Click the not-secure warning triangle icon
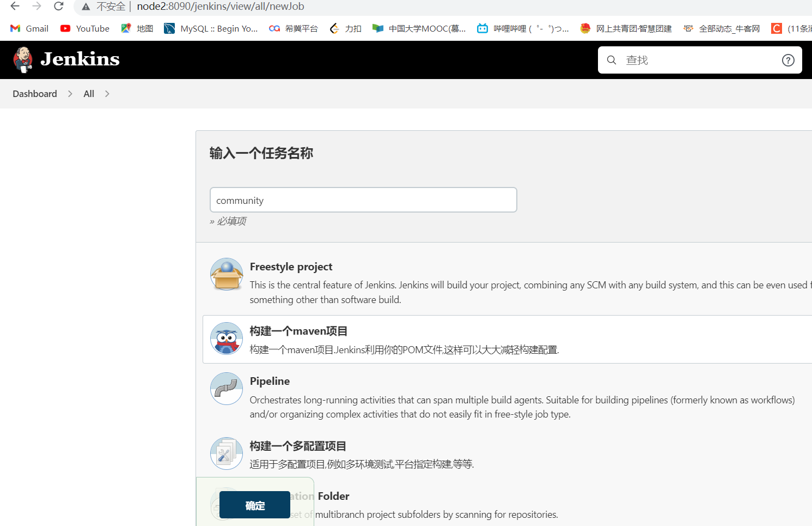 pyautogui.click(x=86, y=7)
